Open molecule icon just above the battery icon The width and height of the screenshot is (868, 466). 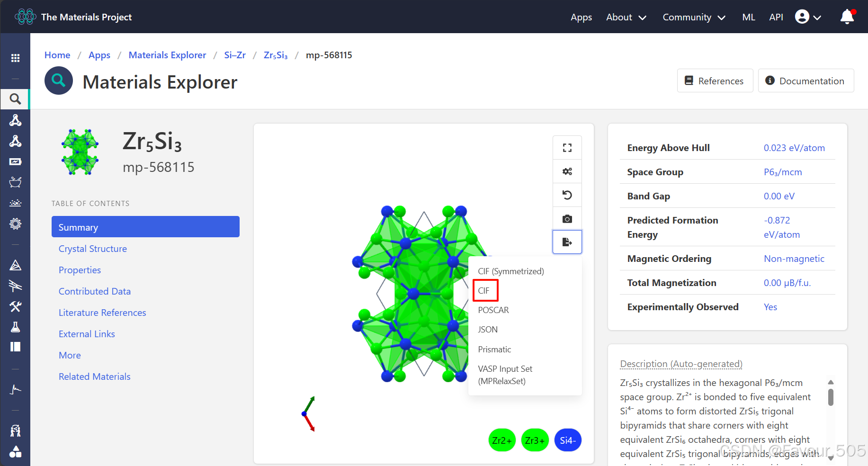[x=15, y=141]
